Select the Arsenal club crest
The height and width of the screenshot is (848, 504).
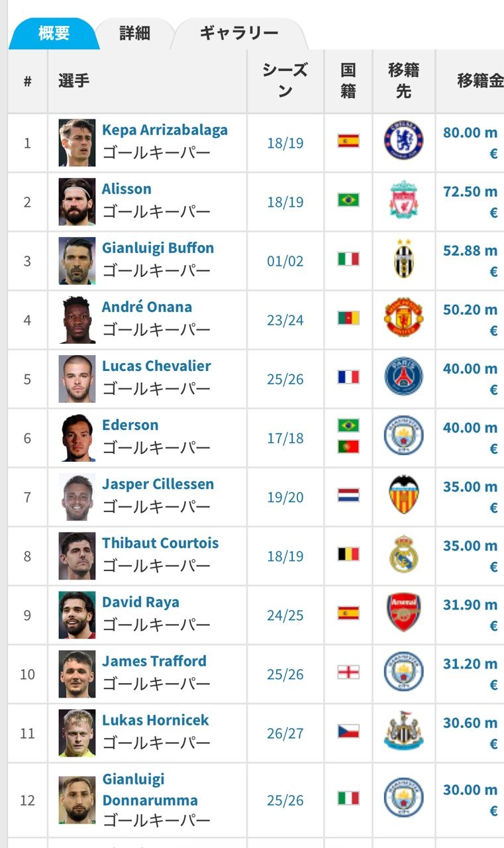tap(403, 612)
